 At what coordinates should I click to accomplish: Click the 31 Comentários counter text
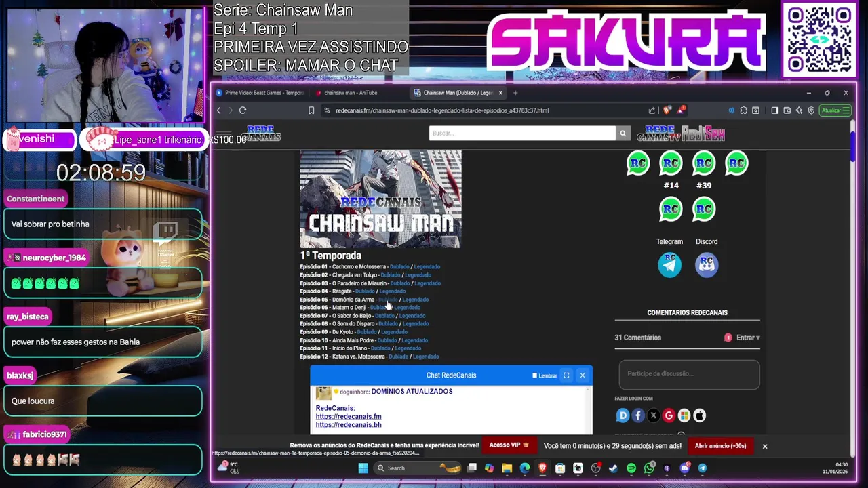point(637,338)
